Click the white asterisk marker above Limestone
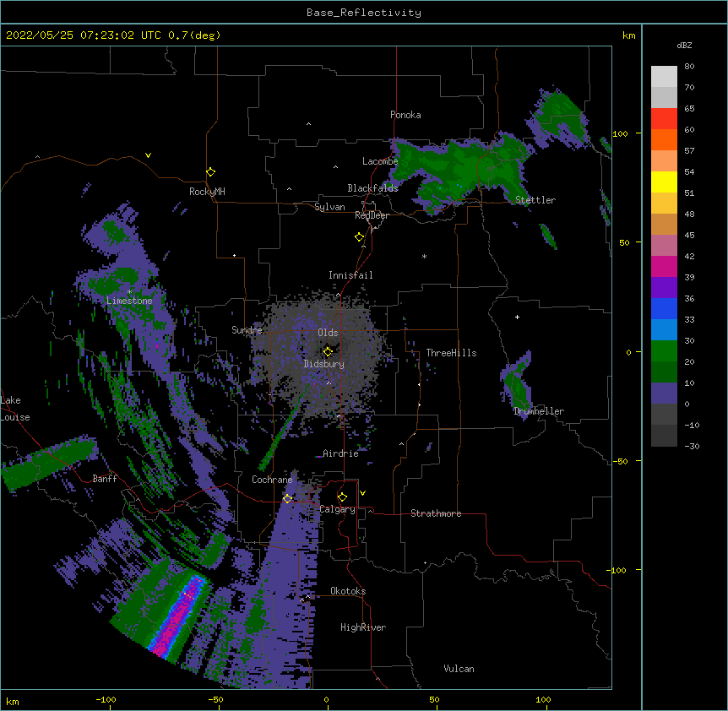 [x=129, y=292]
